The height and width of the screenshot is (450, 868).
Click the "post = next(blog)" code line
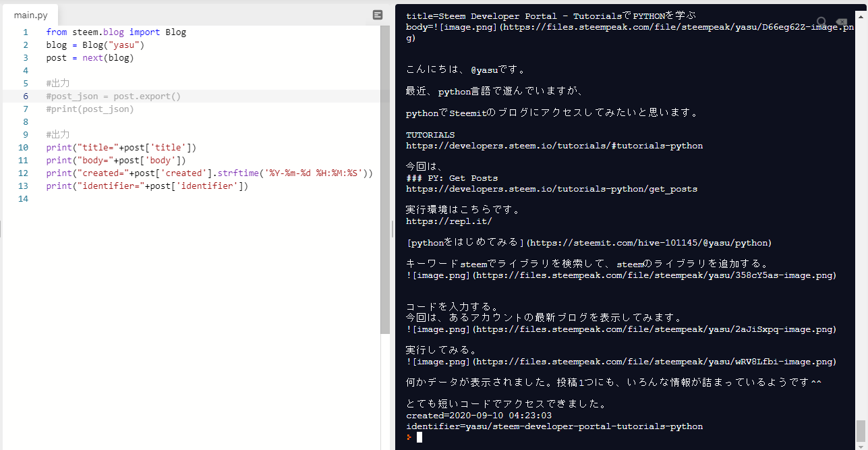90,58
